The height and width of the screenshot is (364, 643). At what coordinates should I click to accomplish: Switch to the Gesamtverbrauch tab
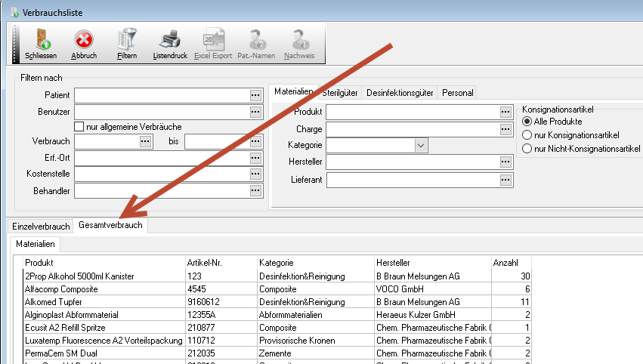tap(110, 225)
